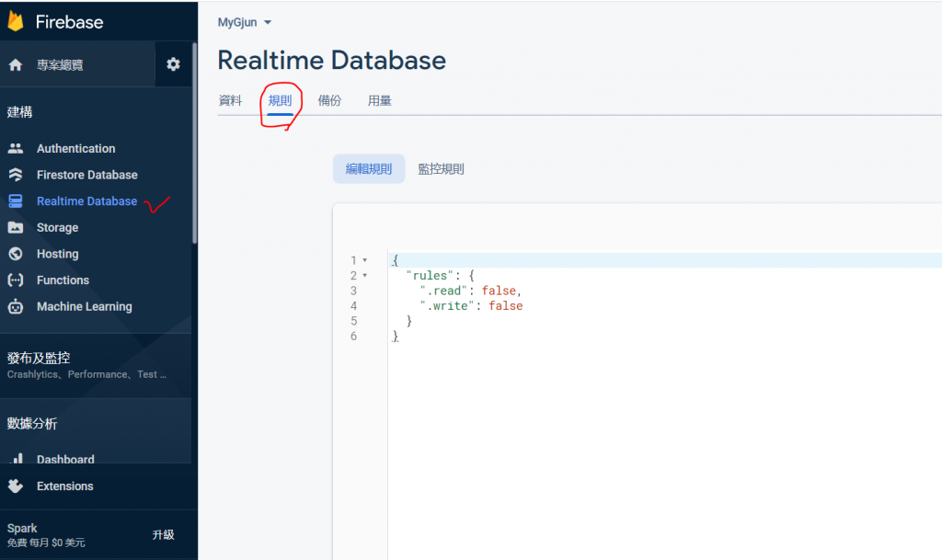
Task: Click line number 5 in editor gutter
Action: click(354, 321)
